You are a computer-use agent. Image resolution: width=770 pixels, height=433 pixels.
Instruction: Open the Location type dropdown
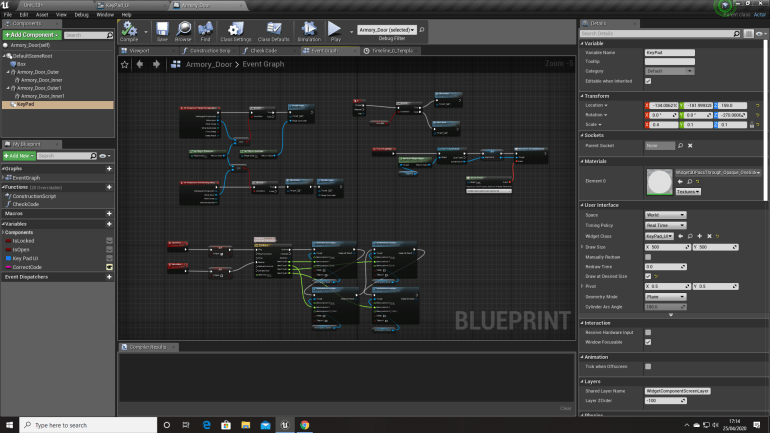click(x=596, y=105)
